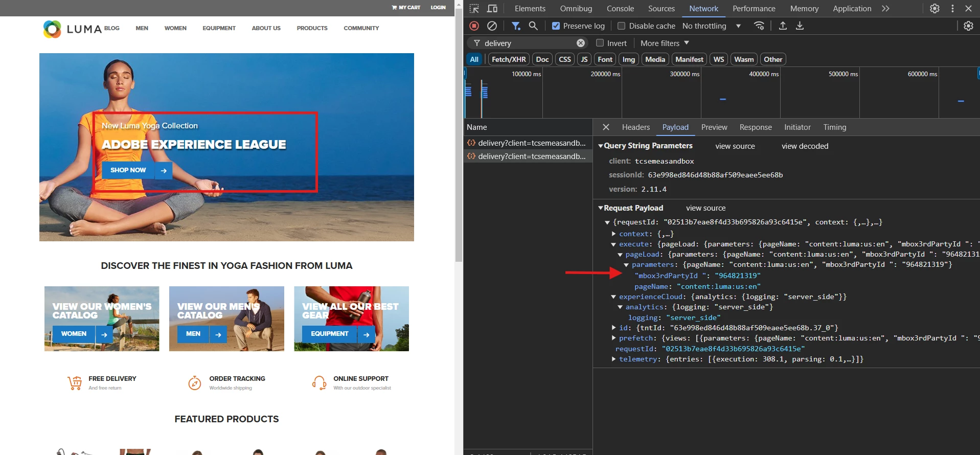
Task: Click arrow beside Women catalog button
Action: [104, 334]
